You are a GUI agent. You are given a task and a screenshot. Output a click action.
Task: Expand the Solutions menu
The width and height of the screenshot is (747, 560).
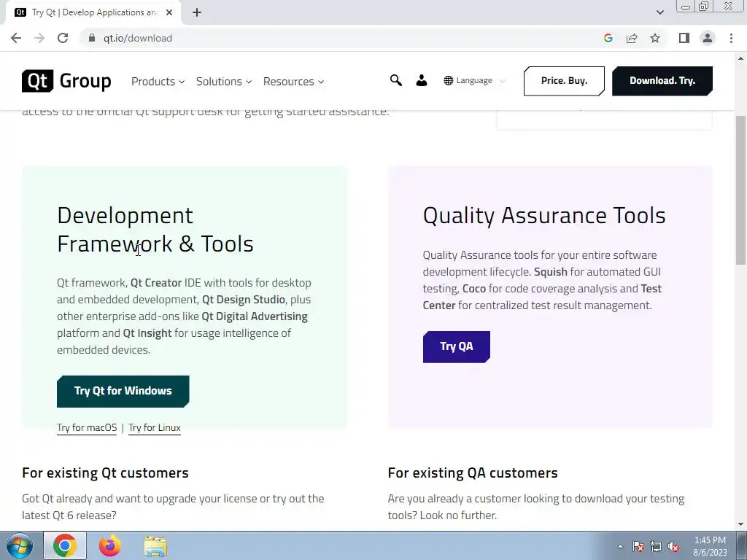tap(223, 82)
